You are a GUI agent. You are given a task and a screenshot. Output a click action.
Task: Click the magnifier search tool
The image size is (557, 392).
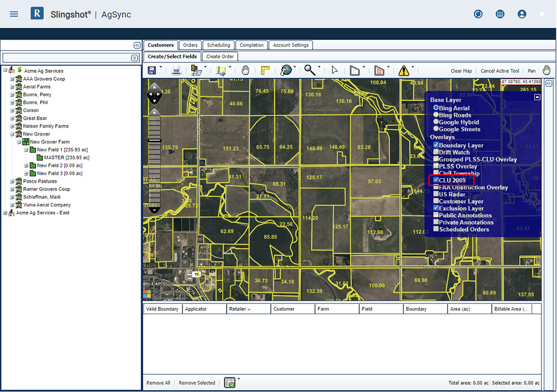[309, 70]
